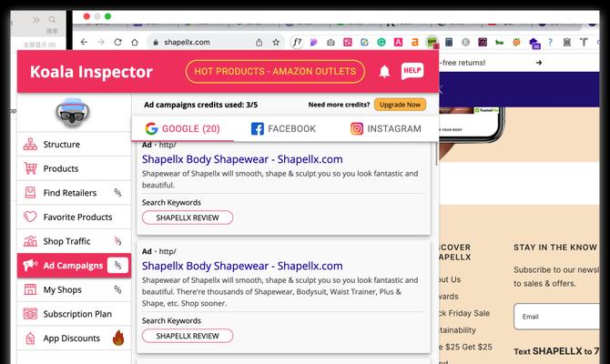The height and width of the screenshot is (364, 610).
Task: Open the Black Friday Sale footer link
Action: point(464,313)
